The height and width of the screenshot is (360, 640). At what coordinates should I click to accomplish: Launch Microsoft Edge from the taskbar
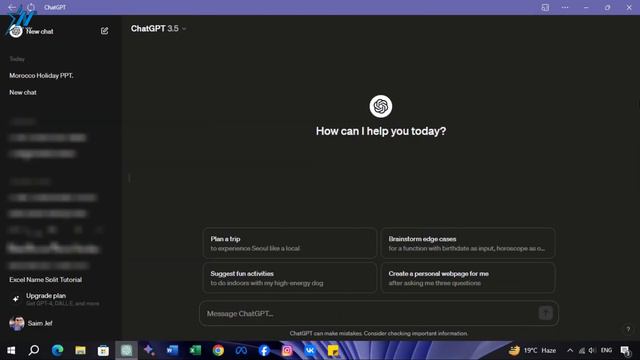57,350
